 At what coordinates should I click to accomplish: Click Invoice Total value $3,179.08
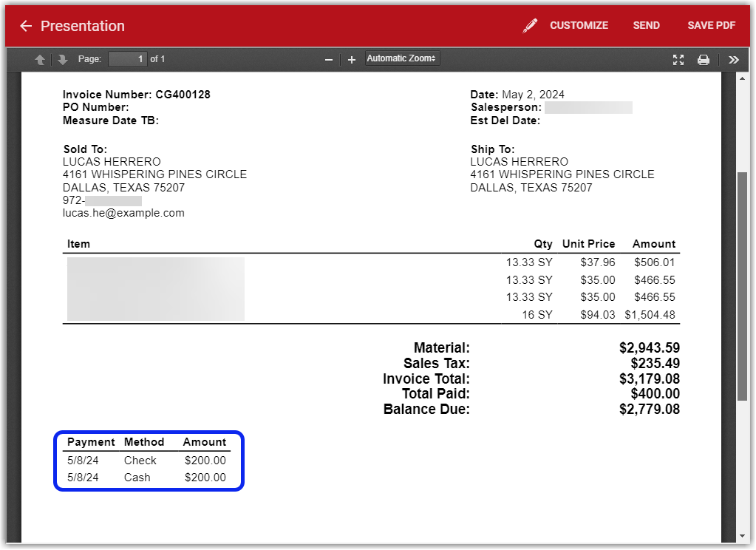(650, 378)
